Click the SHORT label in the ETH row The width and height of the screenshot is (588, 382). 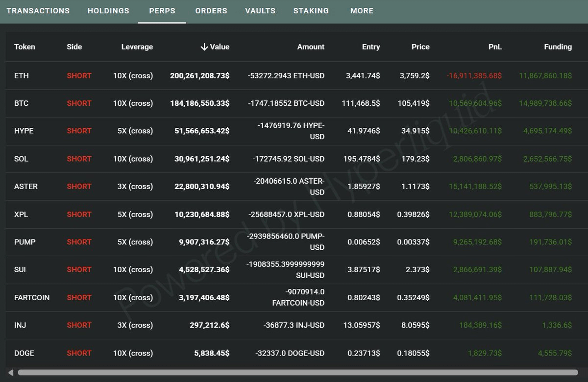(79, 76)
